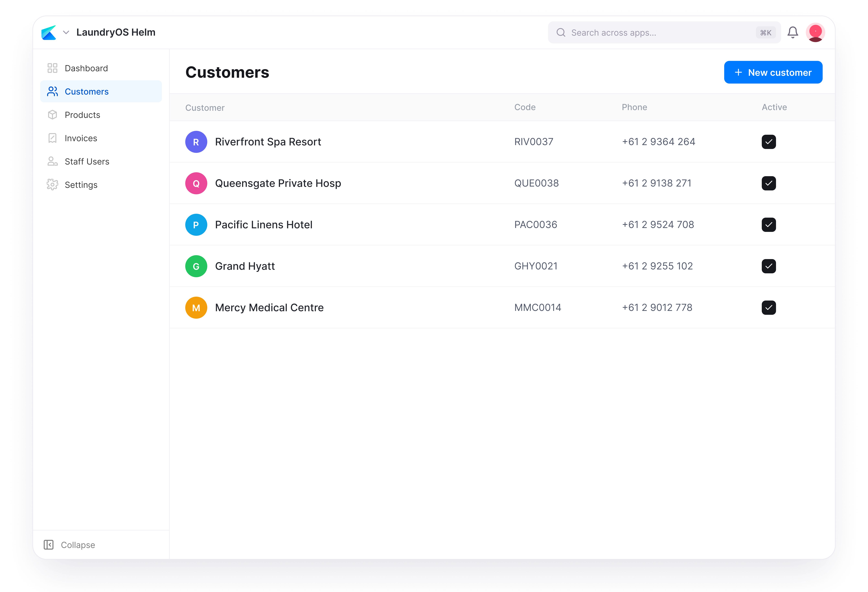This screenshot has width=868, height=592.
Task: Focus the Search across apps field
Action: pyautogui.click(x=664, y=33)
